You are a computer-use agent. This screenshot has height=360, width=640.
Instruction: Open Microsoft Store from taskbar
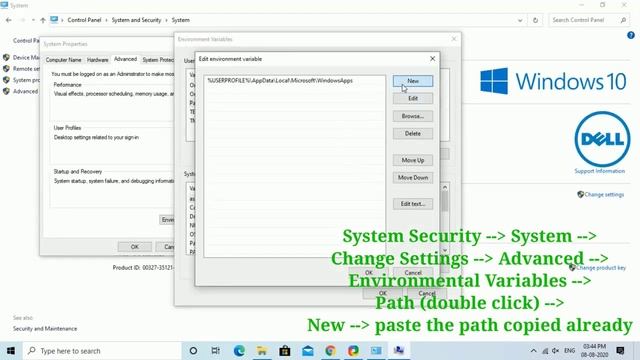285,351
